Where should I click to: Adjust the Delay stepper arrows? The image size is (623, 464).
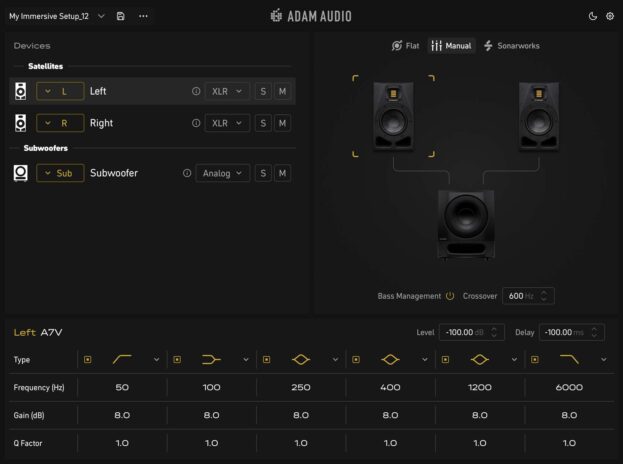(x=594, y=333)
